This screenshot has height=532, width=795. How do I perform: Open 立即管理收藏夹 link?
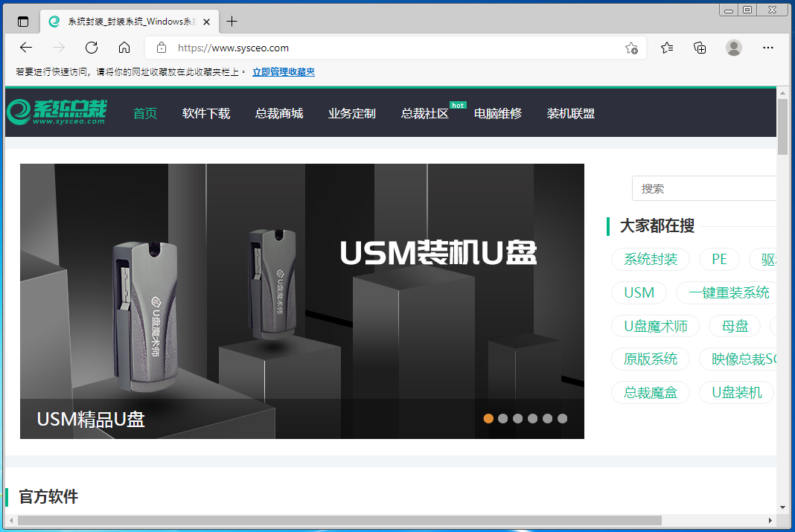tap(284, 72)
